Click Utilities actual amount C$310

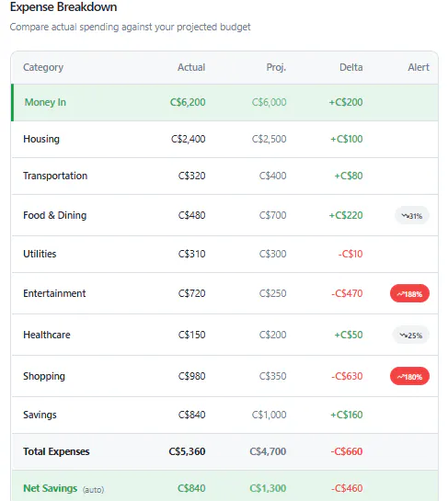point(191,254)
